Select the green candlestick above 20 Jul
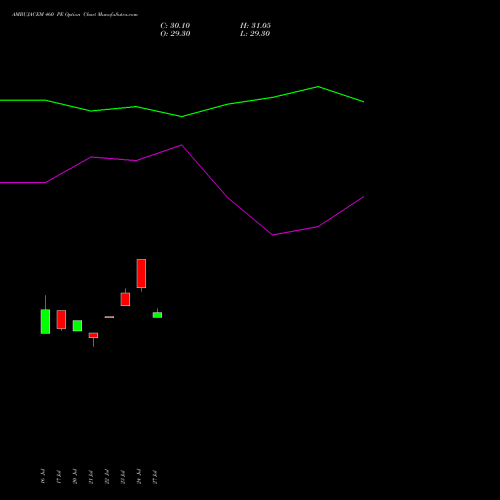This screenshot has width=500, height=500. coord(77,326)
